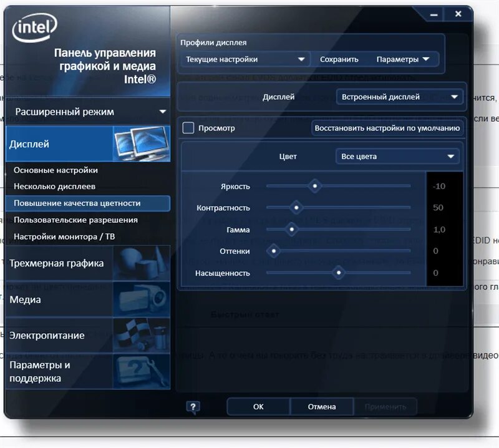Click the 3D graphics shapes icon
Image resolution: width=499 pixels, height=448 pixels.
[x=142, y=263]
